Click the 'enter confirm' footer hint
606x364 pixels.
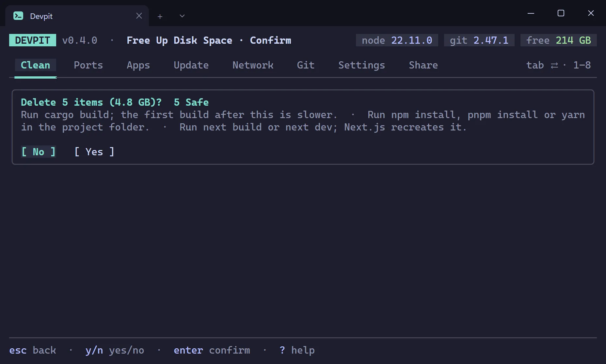(212, 350)
